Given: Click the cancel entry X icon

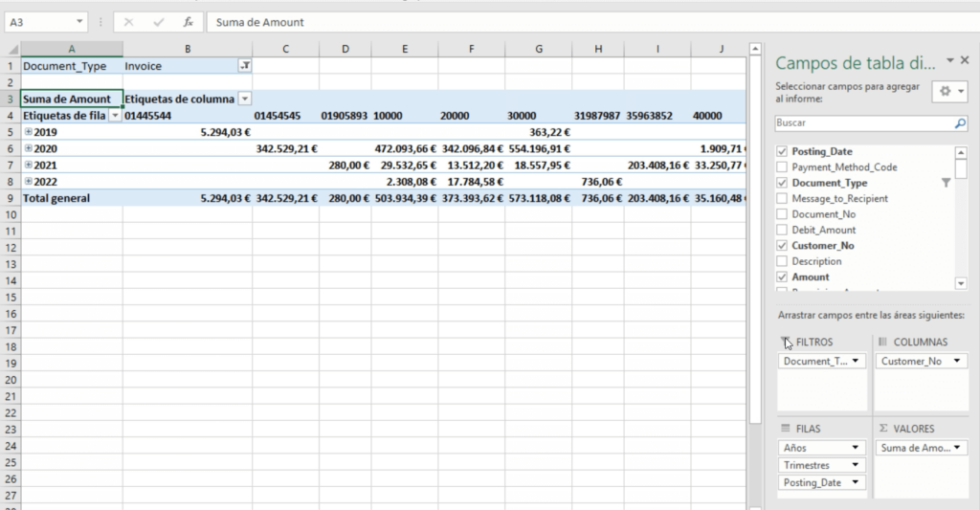Looking at the screenshot, I should (x=129, y=22).
